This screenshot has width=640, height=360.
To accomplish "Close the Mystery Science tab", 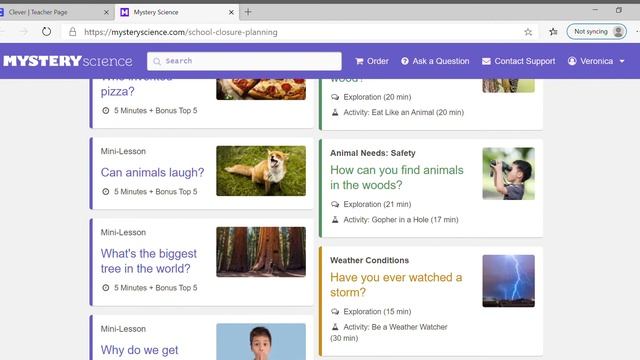I will [x=231, y=12].
